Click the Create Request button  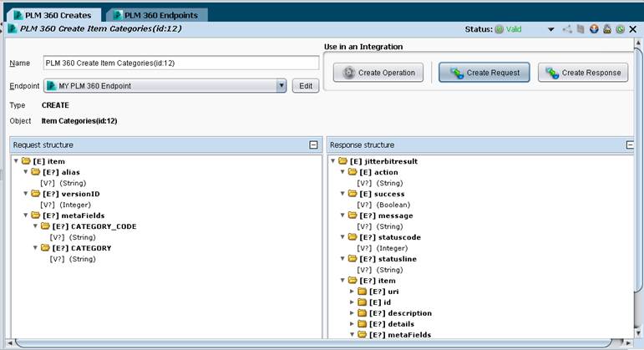(484, 73)
